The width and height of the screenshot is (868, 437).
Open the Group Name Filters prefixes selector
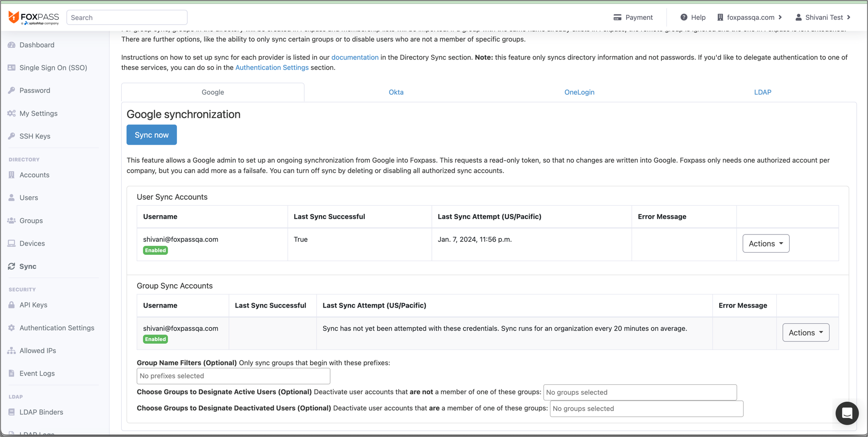(233, 376)
